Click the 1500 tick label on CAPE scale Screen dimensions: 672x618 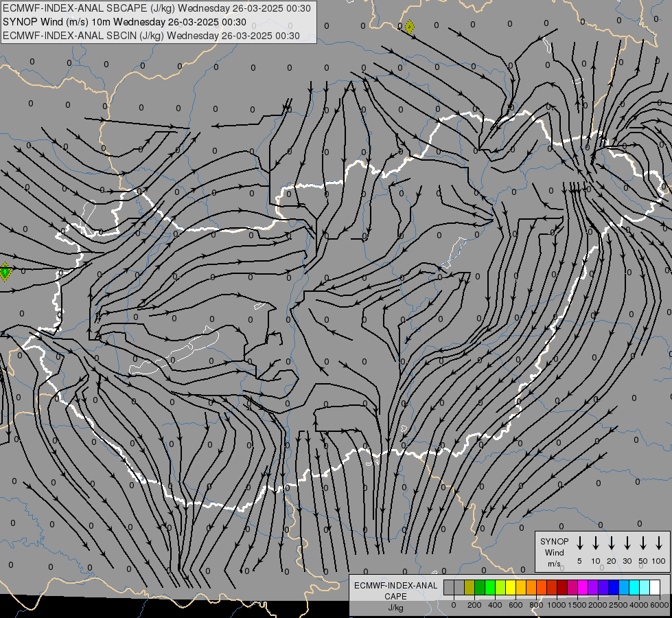coord(577,605)
